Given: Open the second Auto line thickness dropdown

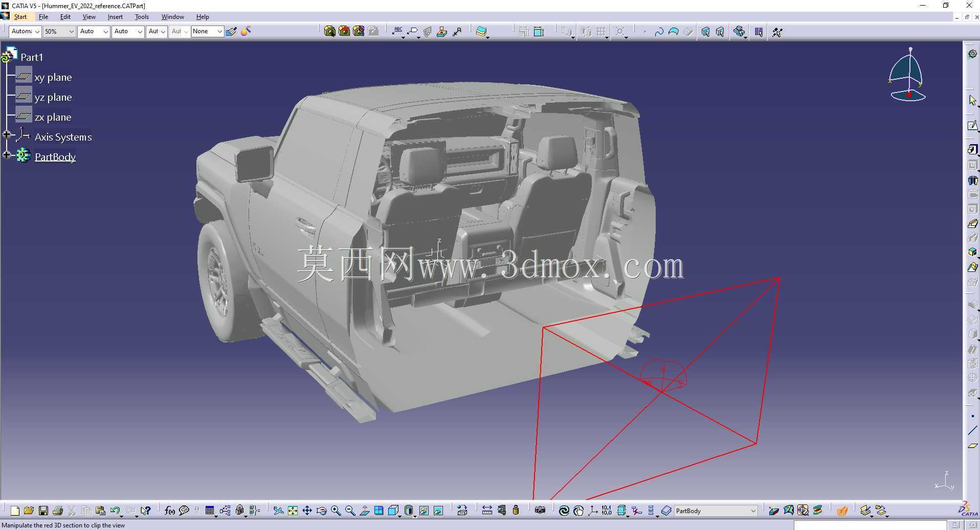Looking at the screenshot, I should pos(128,31).
